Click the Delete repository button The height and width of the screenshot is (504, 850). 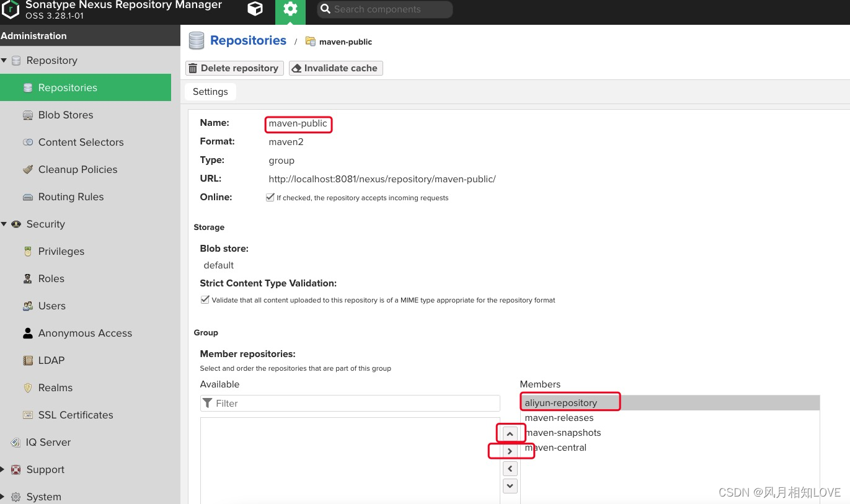tap(234, 68)
